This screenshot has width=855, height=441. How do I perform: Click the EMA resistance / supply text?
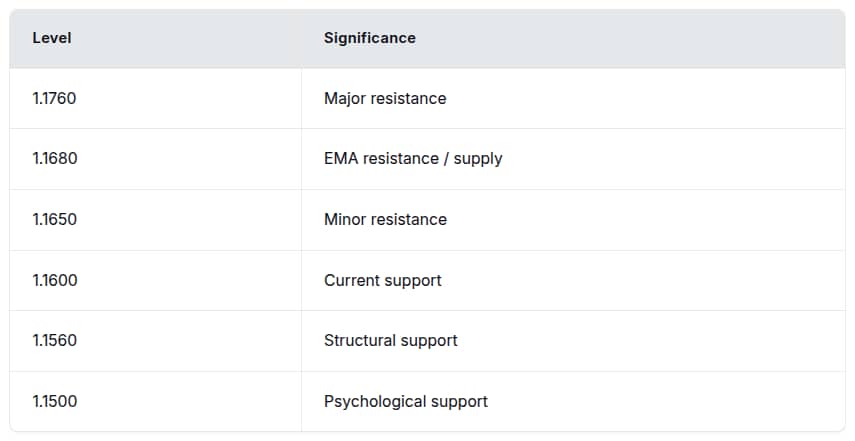tap(413, 159)
